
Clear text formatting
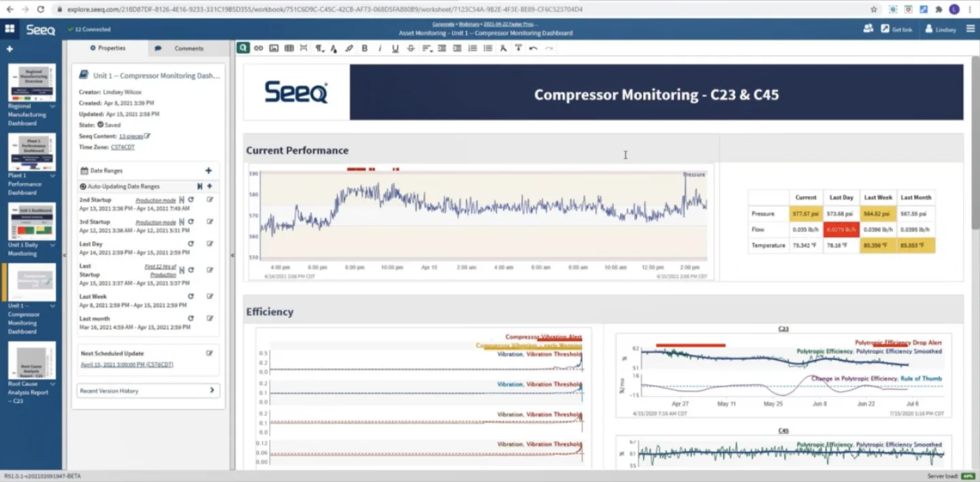pos(503,48)
